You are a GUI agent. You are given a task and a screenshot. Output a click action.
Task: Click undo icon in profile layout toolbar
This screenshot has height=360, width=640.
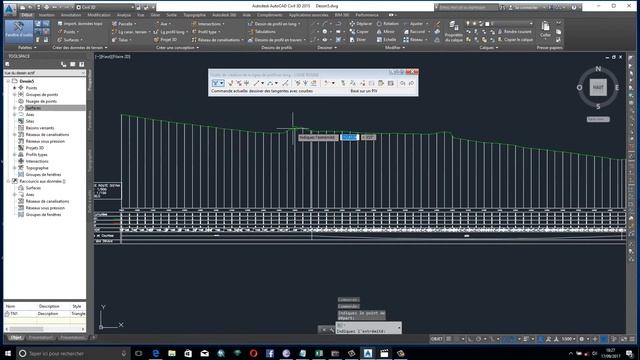402,83
